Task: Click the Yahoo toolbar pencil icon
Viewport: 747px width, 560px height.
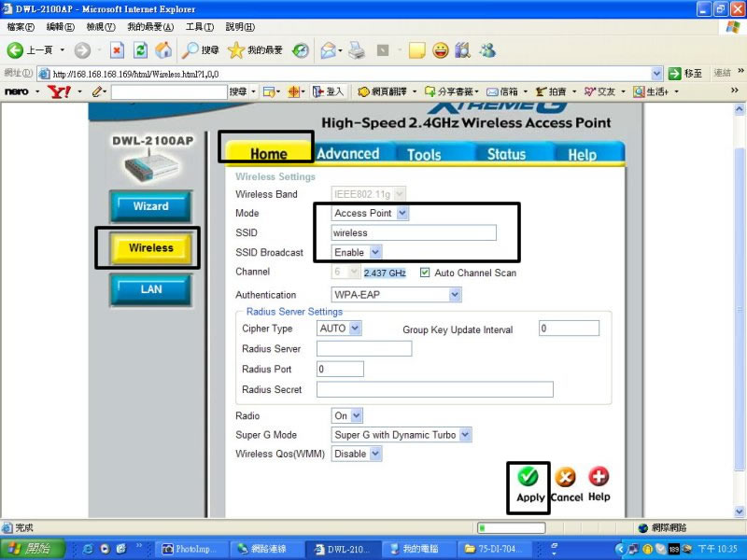Action: (98, 91)
